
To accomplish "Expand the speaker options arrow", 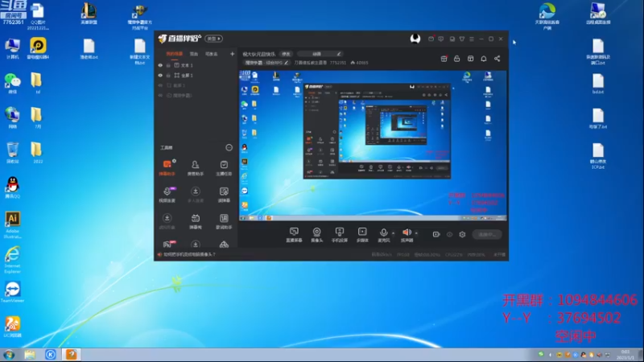I will point(416,233).
